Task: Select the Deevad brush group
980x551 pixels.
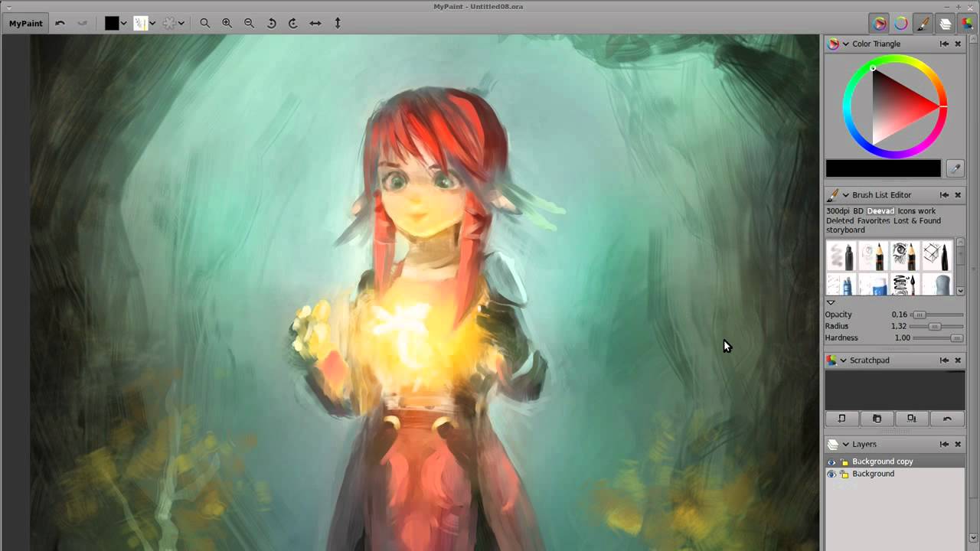Action: tap(880, 210)
